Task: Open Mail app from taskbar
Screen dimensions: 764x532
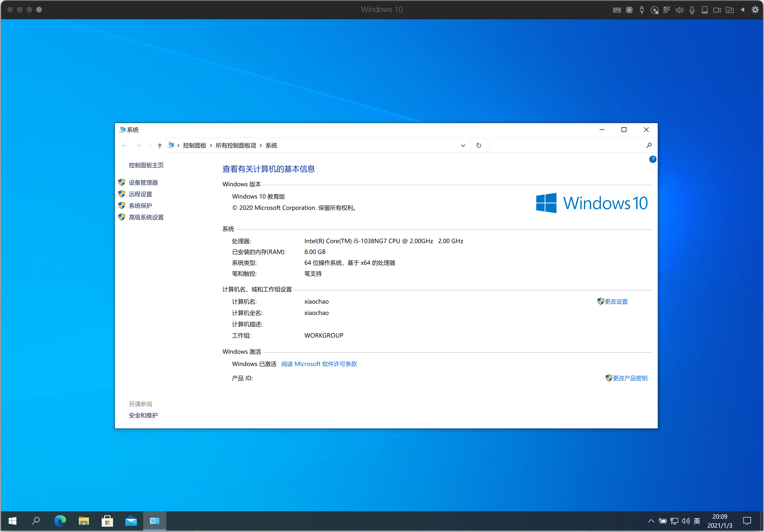Action: pos(131,521)
